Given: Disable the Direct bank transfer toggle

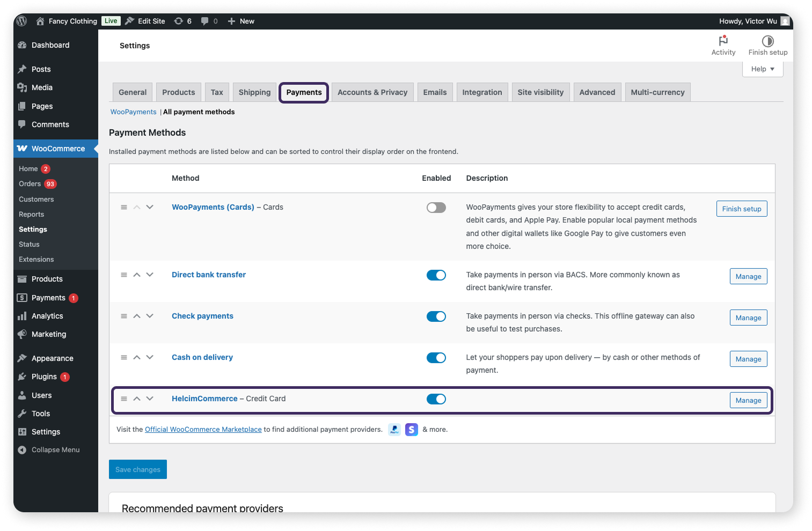Looking at the screenshot, I should (436, 275).
